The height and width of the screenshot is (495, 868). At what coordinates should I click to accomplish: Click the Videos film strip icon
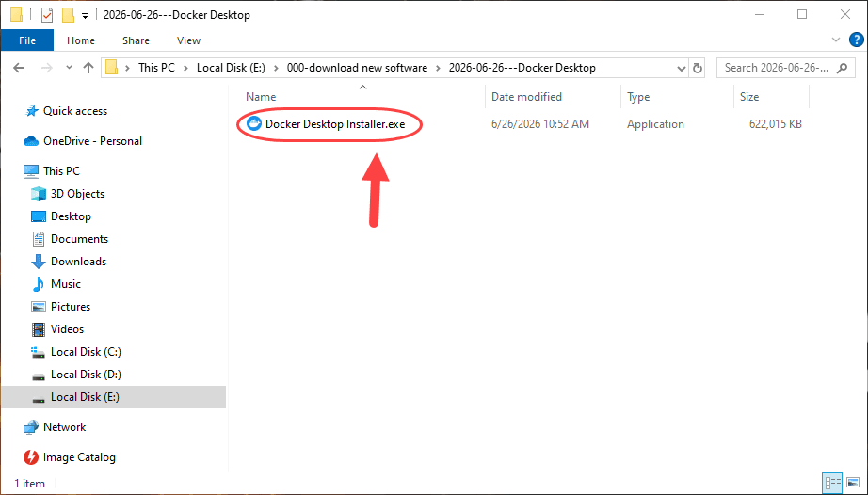point(39,329)
